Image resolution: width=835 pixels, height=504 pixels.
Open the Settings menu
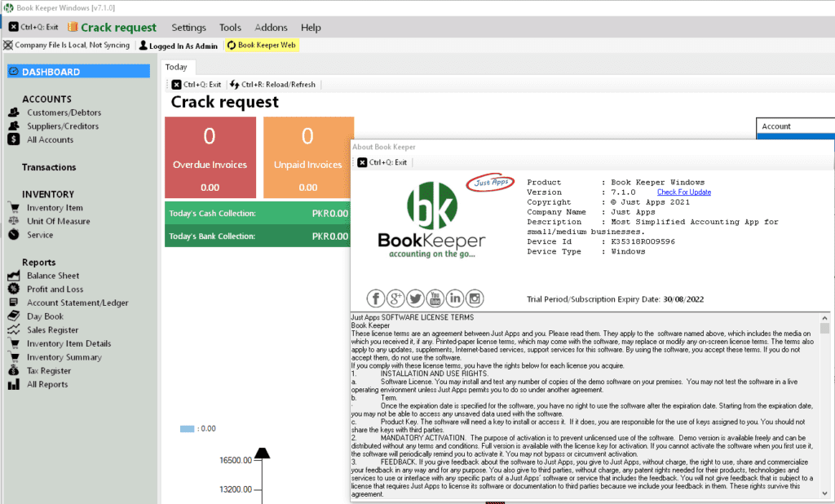click(x=188, y=28)
